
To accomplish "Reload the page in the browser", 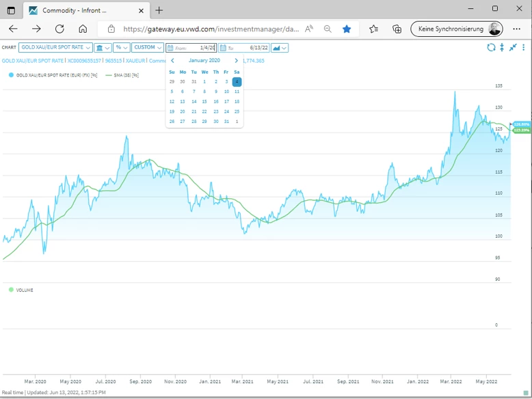I will tap(59, 29).
